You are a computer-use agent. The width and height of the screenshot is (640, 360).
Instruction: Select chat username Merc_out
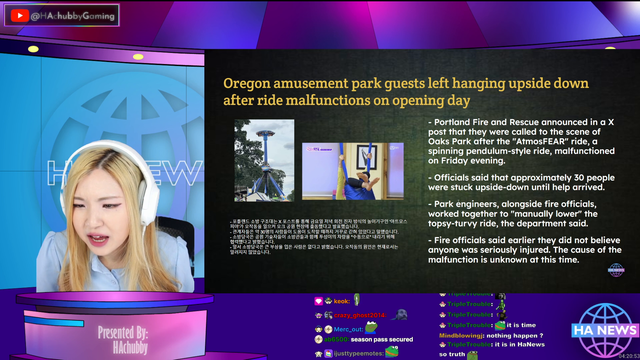click(x=348, y=329)
